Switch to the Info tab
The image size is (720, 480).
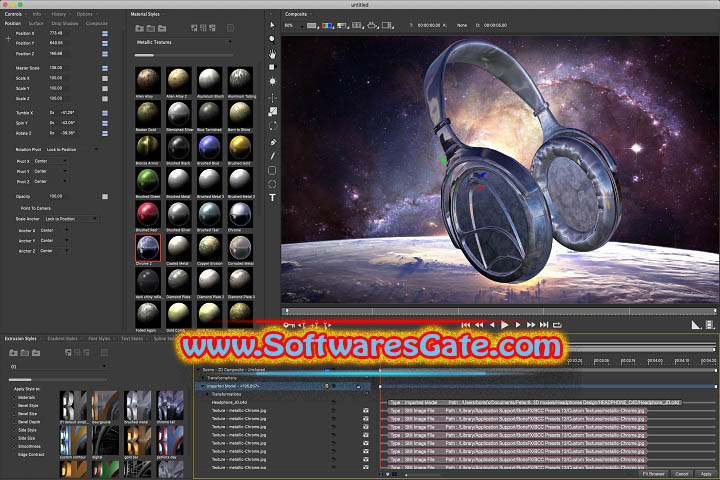point(37,14)
